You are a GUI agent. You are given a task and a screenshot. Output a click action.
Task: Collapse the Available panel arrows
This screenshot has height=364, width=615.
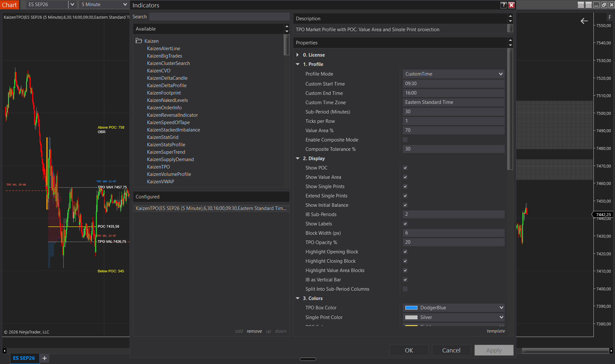287,29
